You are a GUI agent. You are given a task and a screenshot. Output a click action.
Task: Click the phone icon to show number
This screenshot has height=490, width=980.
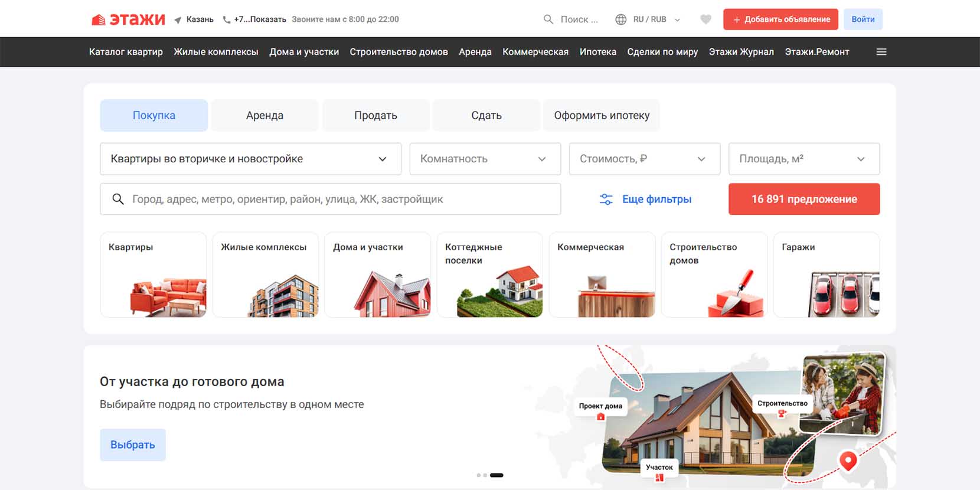226,19
